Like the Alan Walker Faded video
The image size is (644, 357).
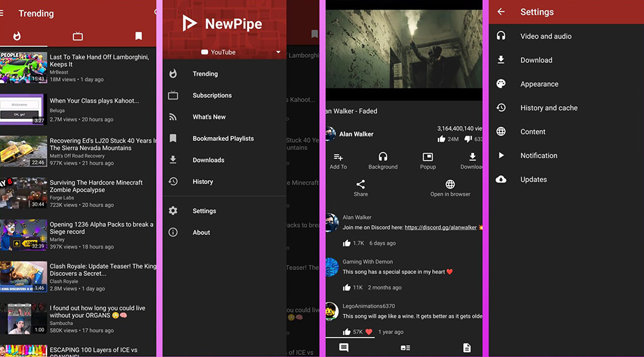coord(441,138)
